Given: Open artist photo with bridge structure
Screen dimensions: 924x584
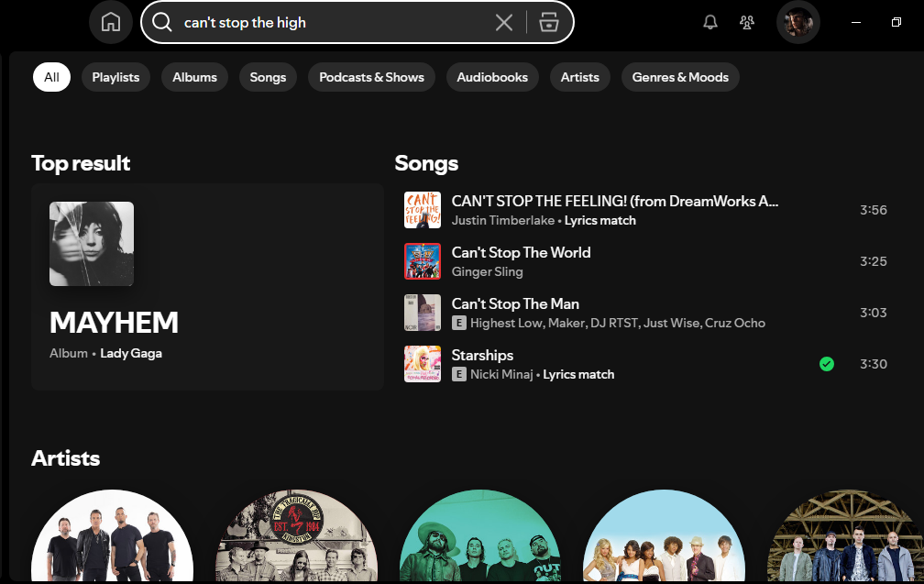Looking at the screenshot, I should coord(847,536).
